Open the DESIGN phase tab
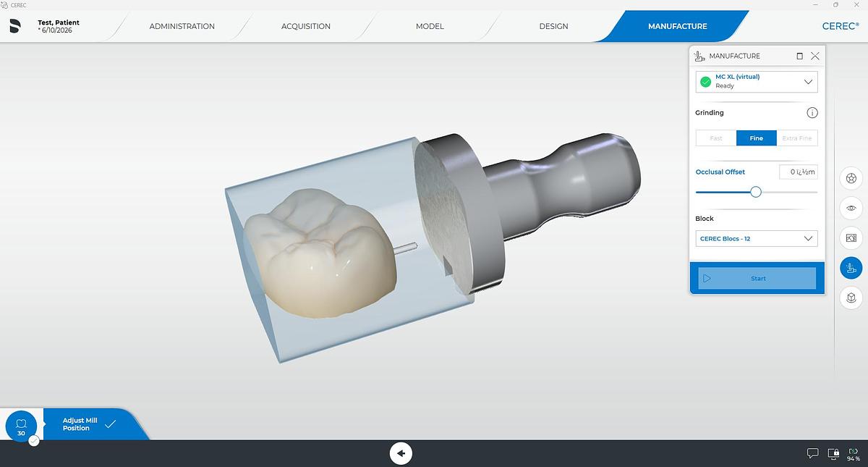The height and width of the screenshot is (467, 868). click(x=553, y=26)
